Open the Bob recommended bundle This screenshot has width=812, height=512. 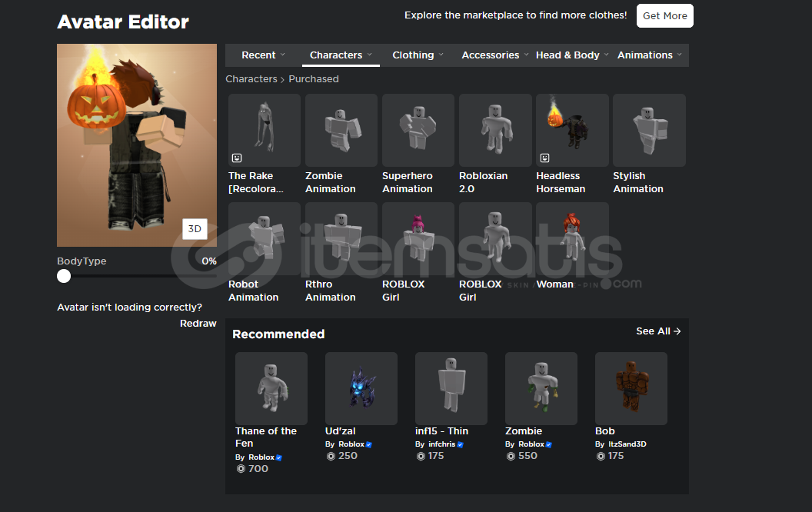(x=631, y=388)
